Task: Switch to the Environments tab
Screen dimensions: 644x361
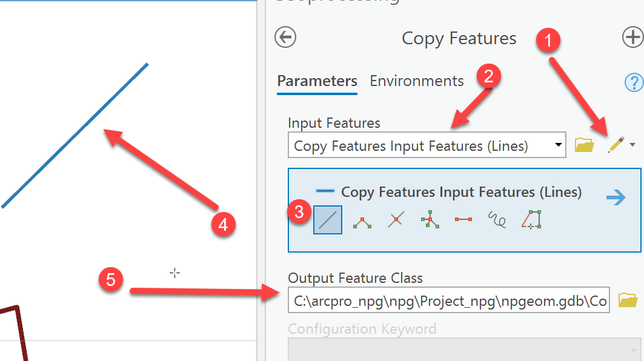Action: coord(417,81)
